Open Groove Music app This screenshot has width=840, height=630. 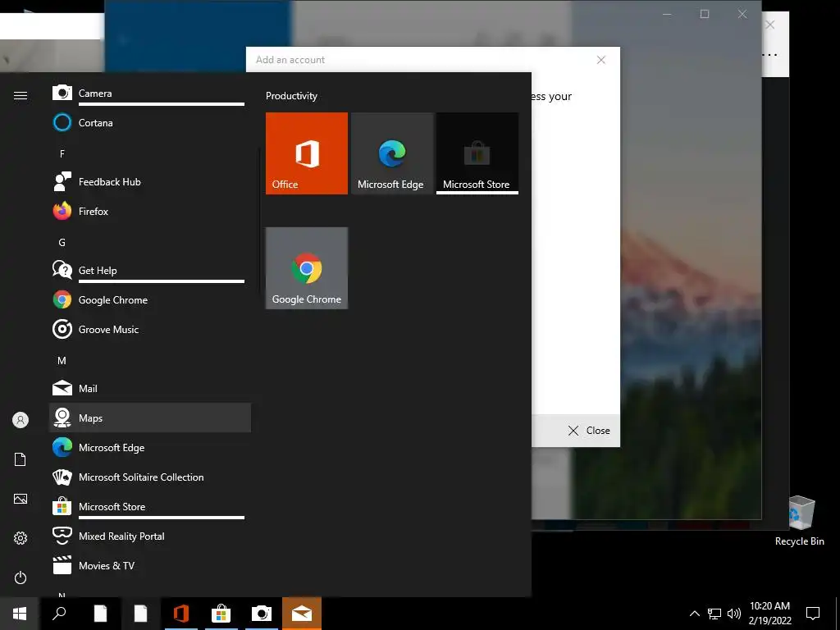coord(150,330)
